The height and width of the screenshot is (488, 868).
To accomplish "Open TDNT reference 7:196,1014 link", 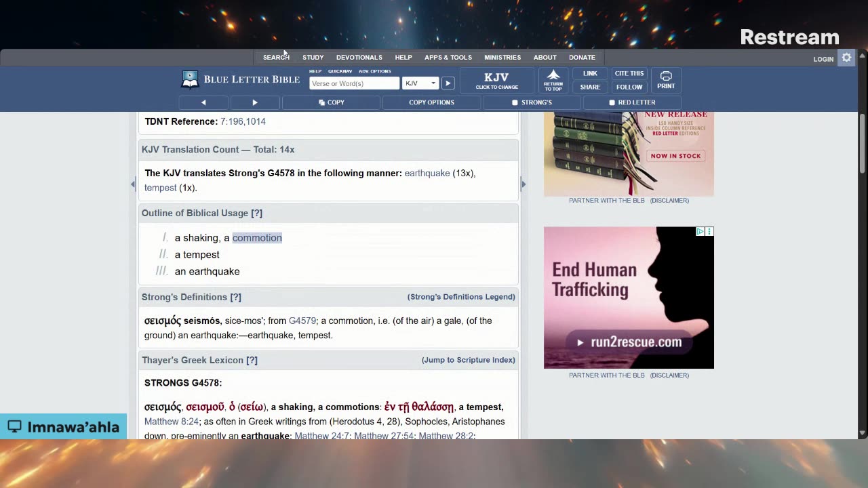I will pyautogui.click(x=243, y=121).
